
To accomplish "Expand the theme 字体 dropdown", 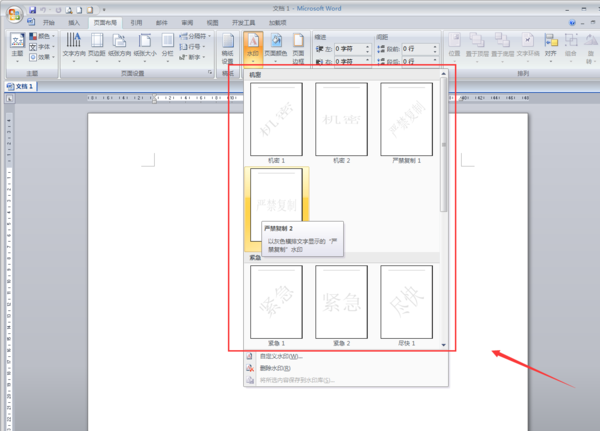I will click(x=42, y=46).
